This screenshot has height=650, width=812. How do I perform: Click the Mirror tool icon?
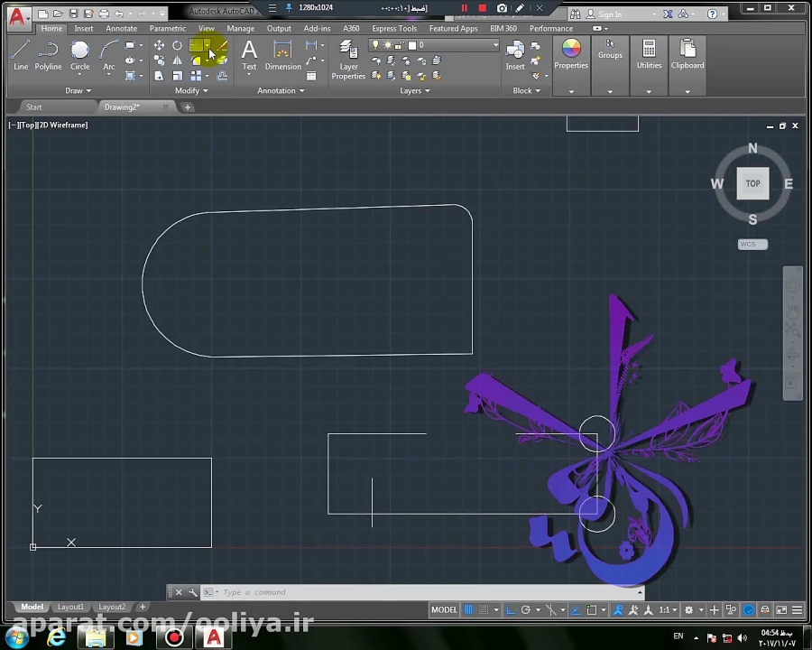pyautogui.click(x=177, y=60)
